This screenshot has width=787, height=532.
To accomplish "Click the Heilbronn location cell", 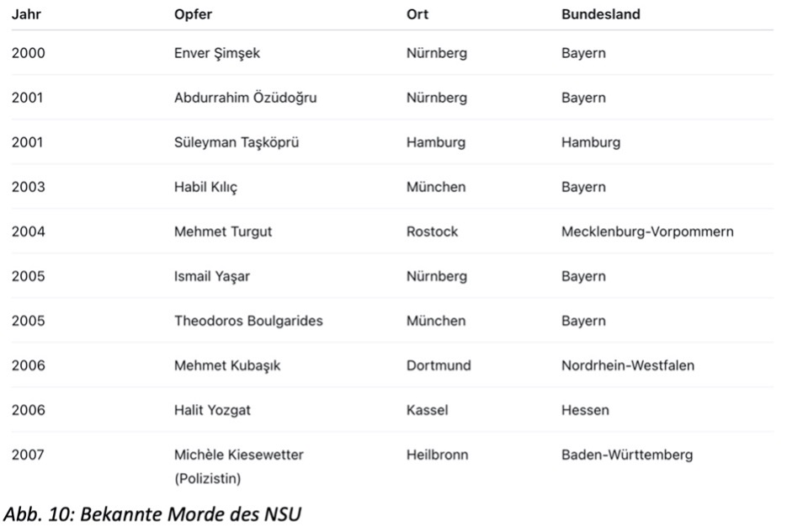I will pos(437,455).
